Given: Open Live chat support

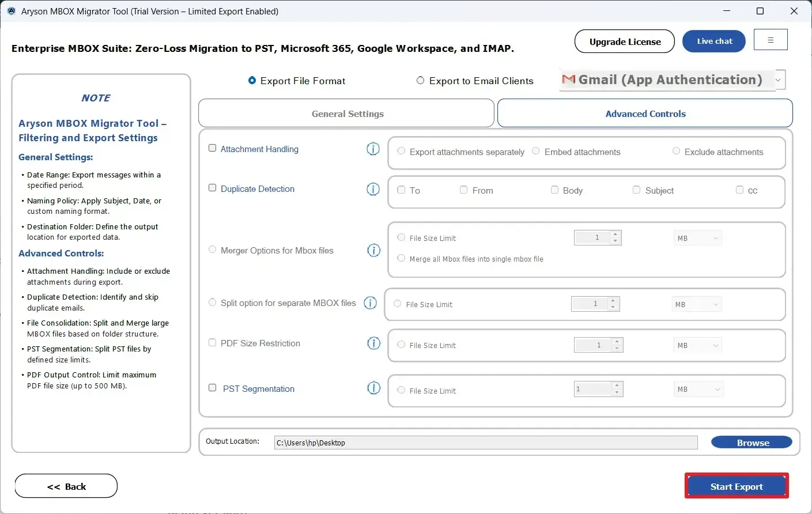Looking at the screenshot, I should click(x=714, y=41).
